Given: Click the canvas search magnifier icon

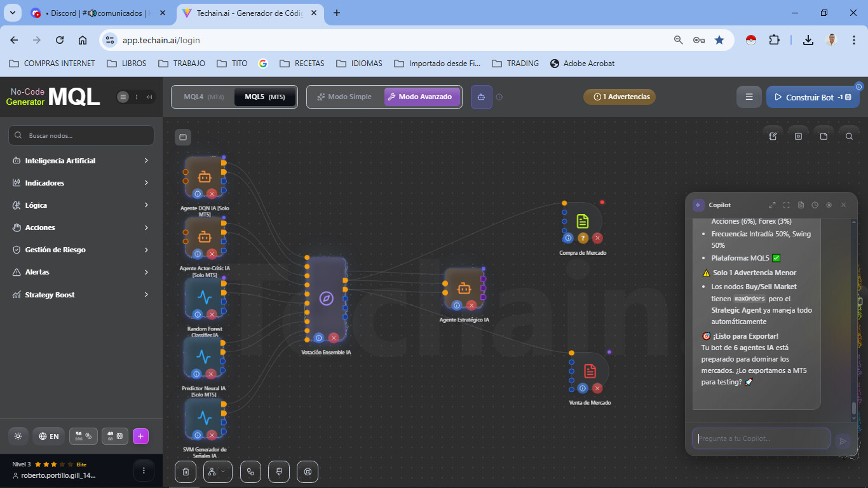Looking at the screenshot, I should coord(849,136).
